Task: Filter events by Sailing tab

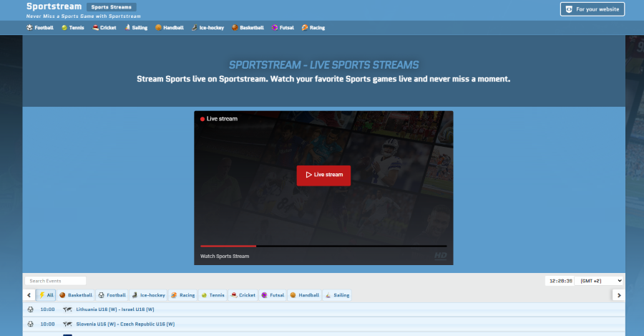Action: (x=337, y=295)
